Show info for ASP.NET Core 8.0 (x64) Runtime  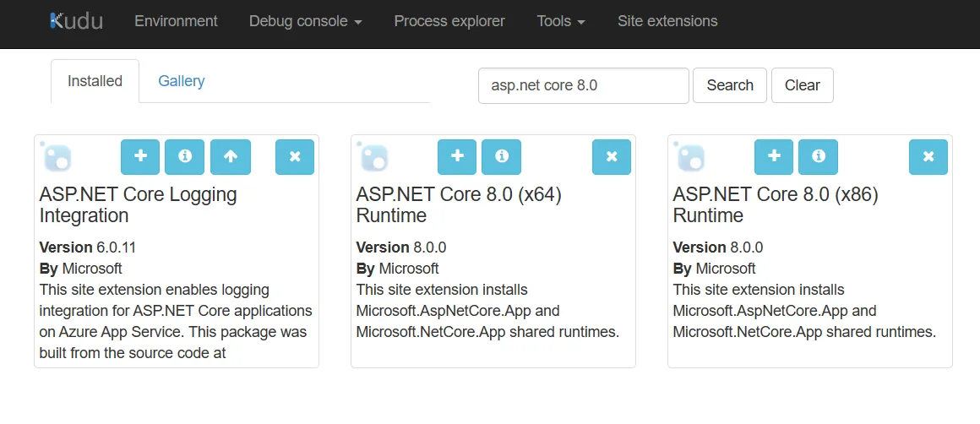tap(501, 156)
